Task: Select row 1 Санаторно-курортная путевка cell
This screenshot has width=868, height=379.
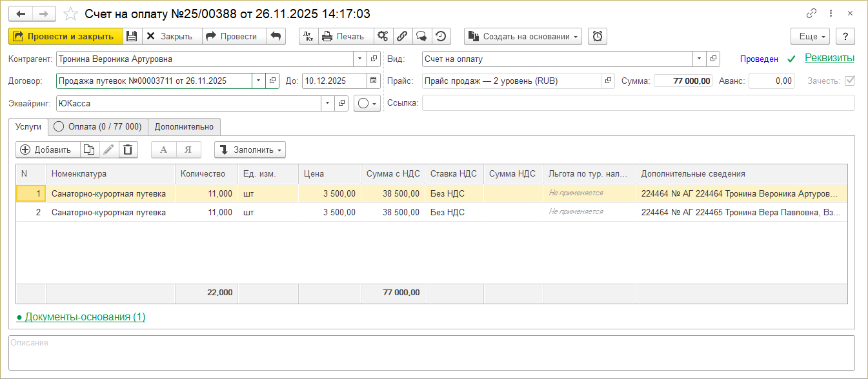Action: pos(110,193)
